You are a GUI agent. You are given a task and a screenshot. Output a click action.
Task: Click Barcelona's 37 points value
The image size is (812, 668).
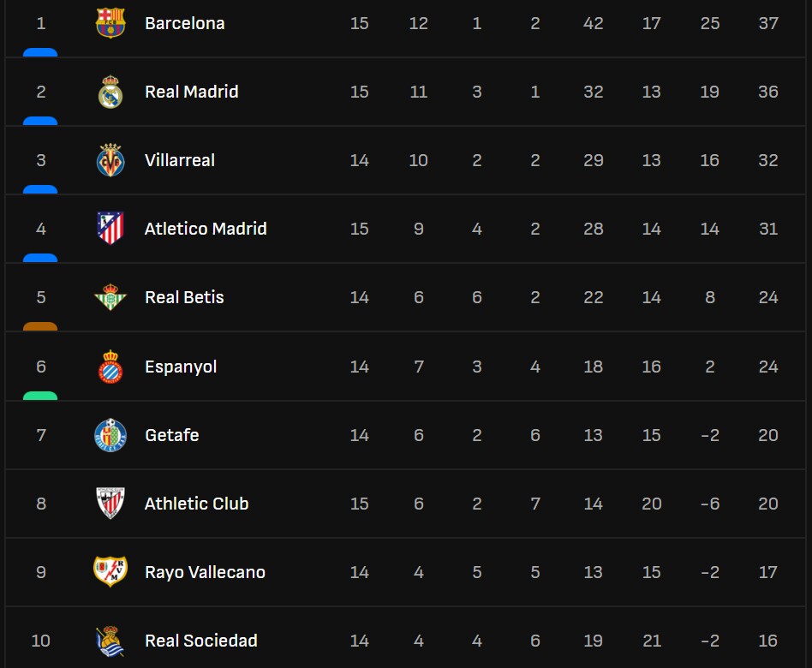pos(767,23)
